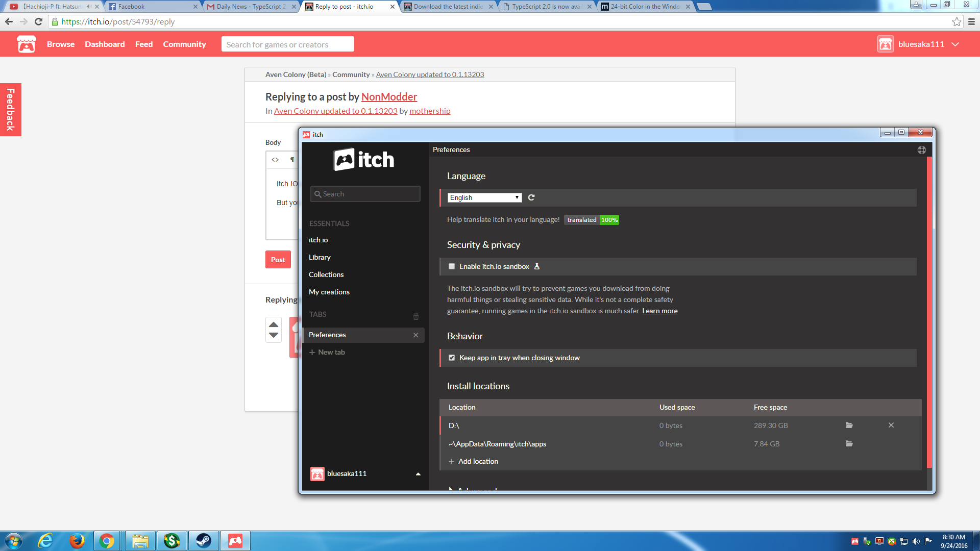
Task: Click the itch logo in app sidebar
Action: click(x=364, y=160)
